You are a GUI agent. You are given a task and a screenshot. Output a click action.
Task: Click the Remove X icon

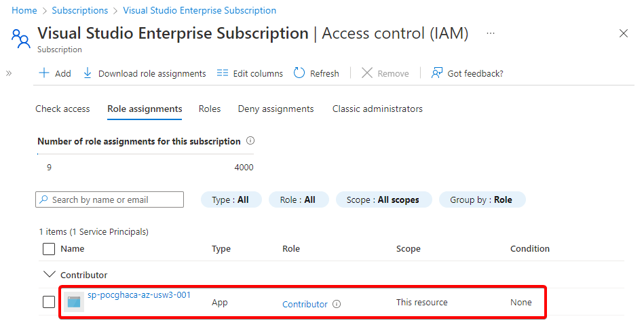[366, 73]
